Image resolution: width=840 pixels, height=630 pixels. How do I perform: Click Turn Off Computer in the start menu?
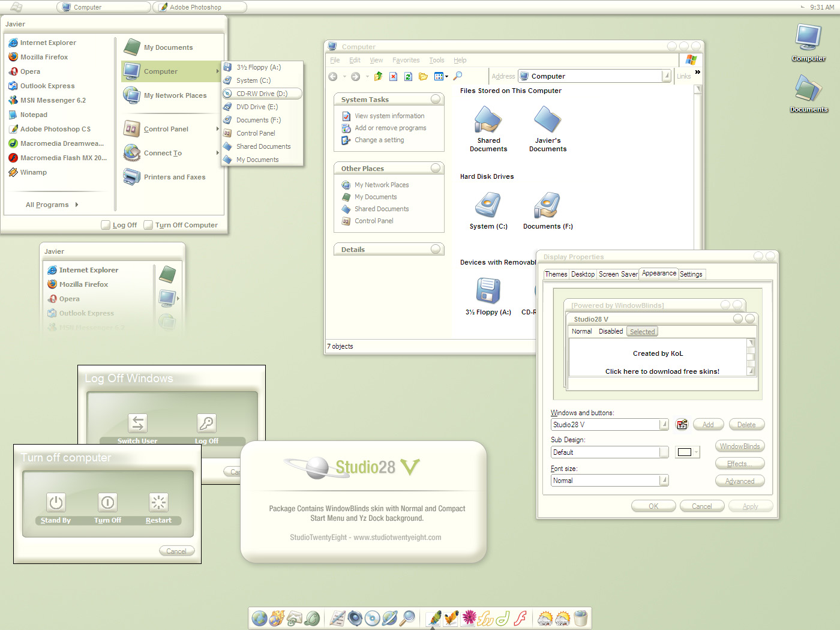(x=181, y=225)
